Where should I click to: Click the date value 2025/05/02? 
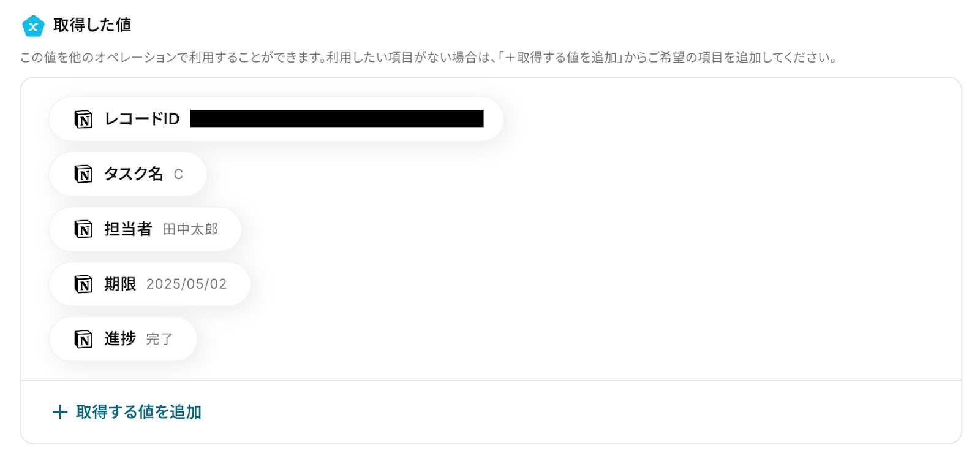coord(186,284)
